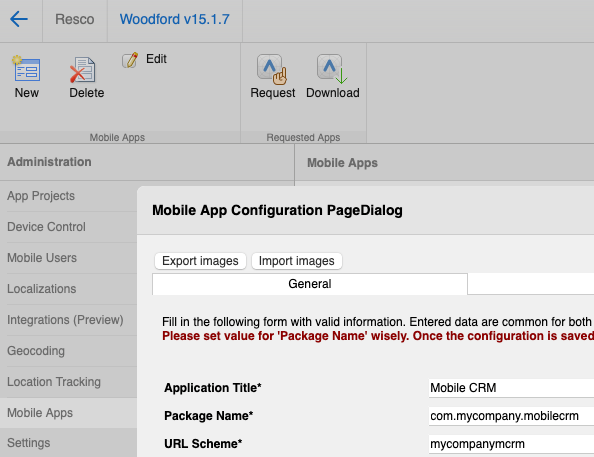Go back using the blue arrow
The height and width of the screenshot is (457, 594).
(19, 19)
